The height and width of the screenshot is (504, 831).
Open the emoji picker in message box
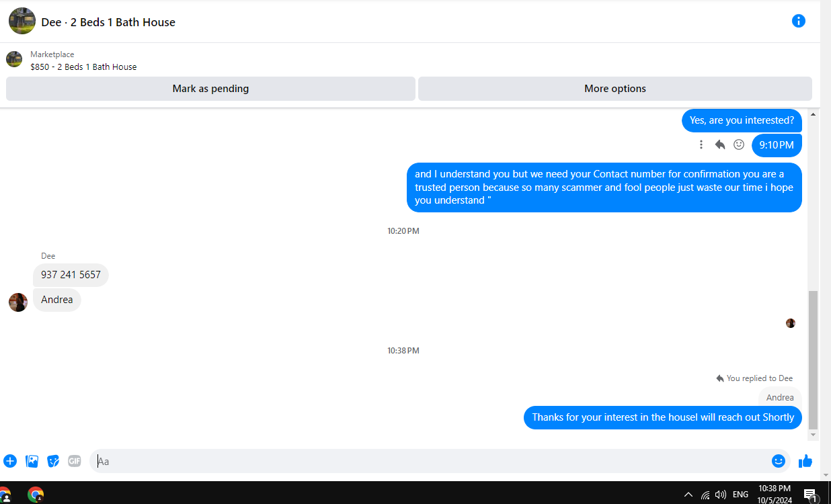pos(779,461)
